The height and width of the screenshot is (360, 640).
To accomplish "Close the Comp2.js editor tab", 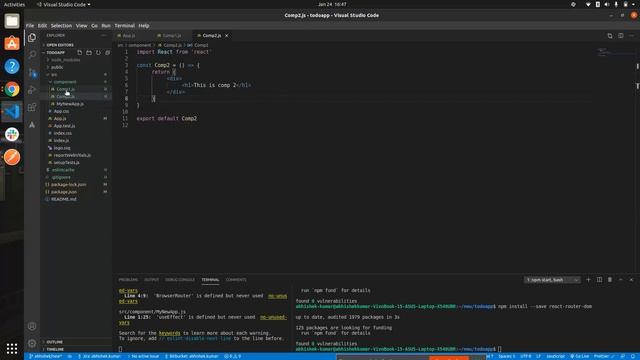I will 227,36.
